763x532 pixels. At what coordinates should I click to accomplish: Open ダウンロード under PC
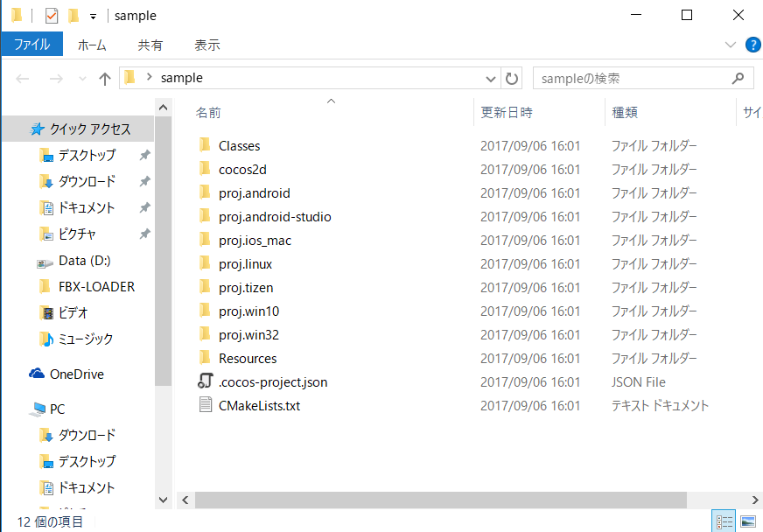tap(87, 436)
